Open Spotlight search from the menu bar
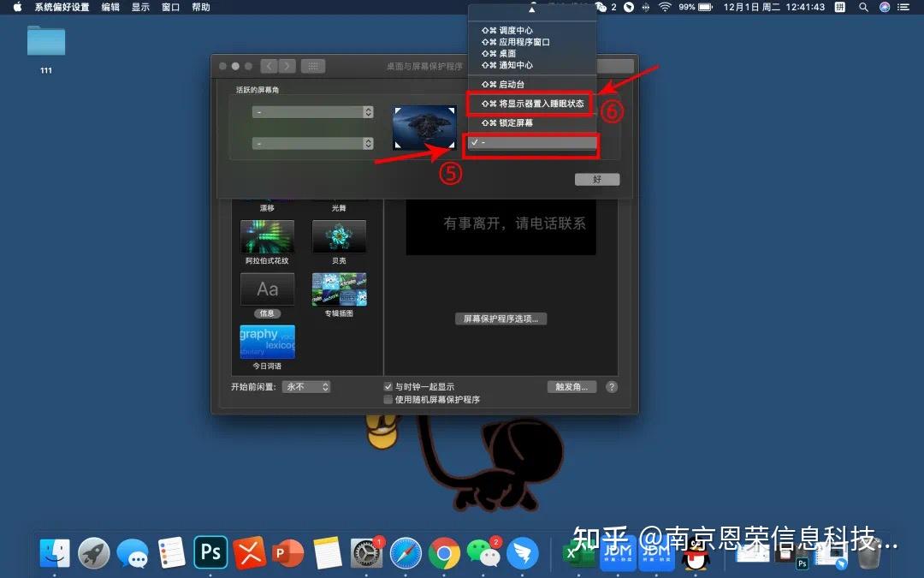This screenshot has height=578, width=924. (x=864, y=7)
